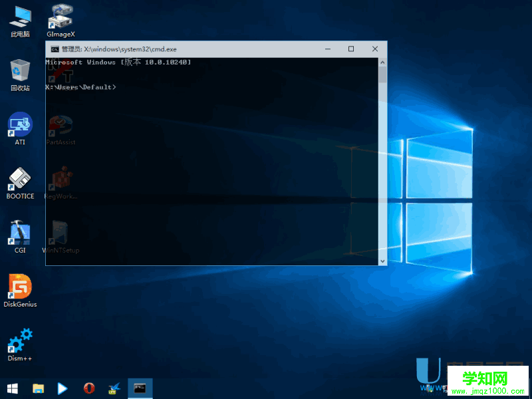Screen dimensions: 532x399
Task: Click the Microsoft Windows version text line
Action: 118,62
